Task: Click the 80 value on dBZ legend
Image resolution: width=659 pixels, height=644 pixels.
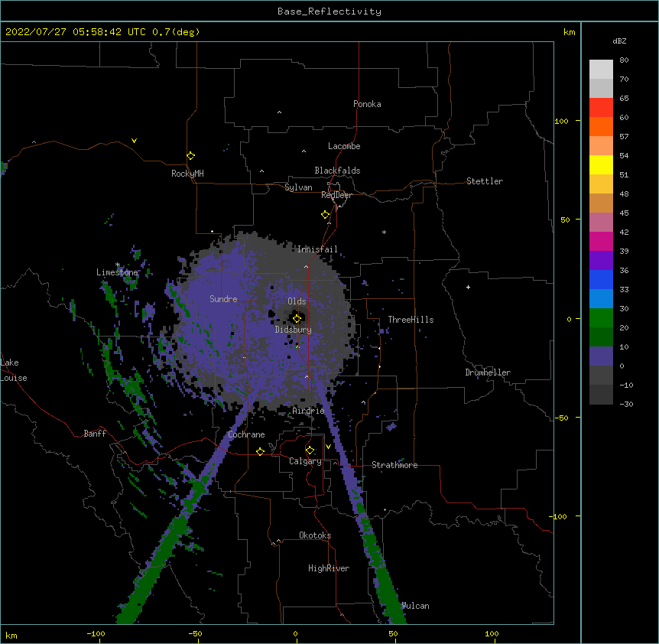Action: point(624,60)
